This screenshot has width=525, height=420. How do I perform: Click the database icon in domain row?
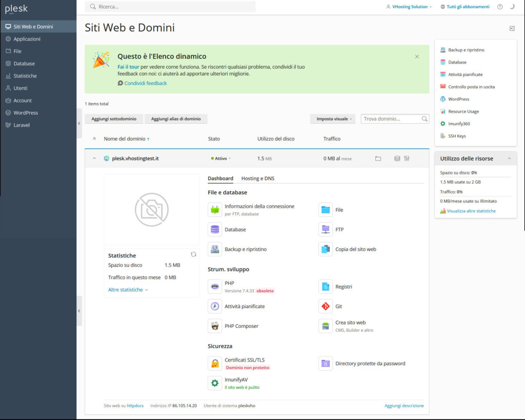pyautogui.click(x=397, y=158)
